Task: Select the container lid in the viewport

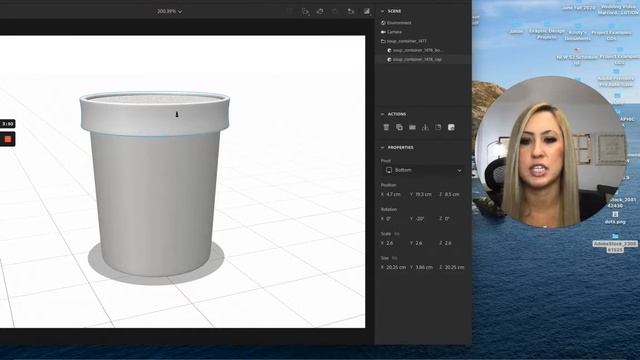Action: coord(155,114)
